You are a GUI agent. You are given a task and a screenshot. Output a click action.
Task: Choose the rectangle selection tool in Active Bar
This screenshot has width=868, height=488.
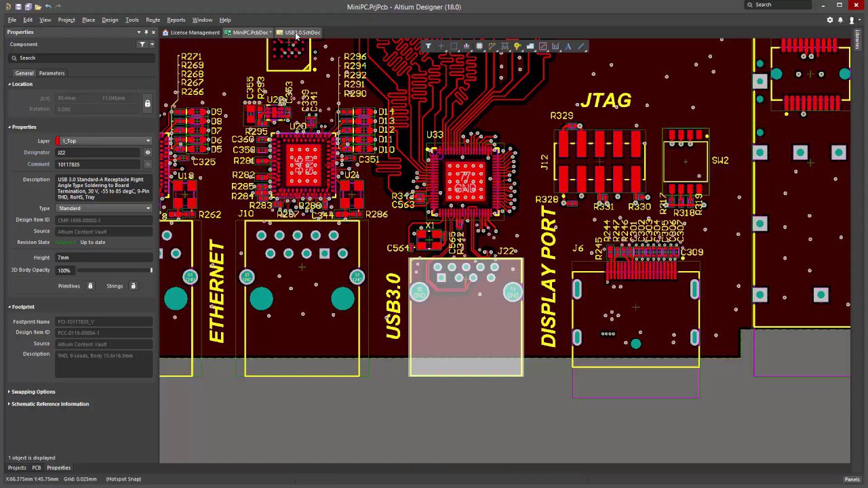coord(454,46)
